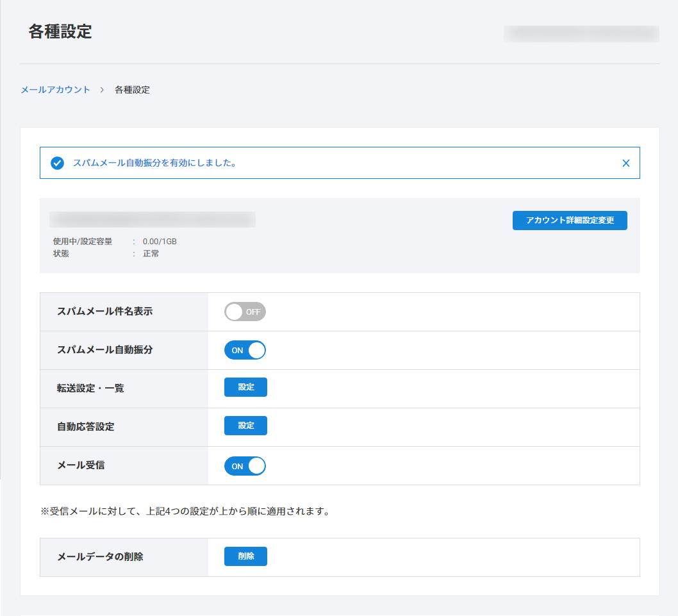Click the 正常 status value
The width and height of the screenshot is (678, 616).
[x=151, y=253]
